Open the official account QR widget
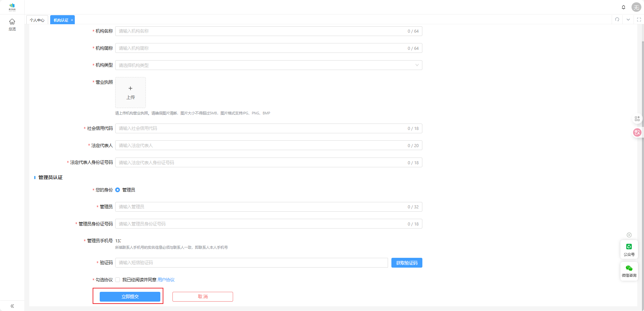This screenshot has height=311, width=644. (x=629, y=249)
